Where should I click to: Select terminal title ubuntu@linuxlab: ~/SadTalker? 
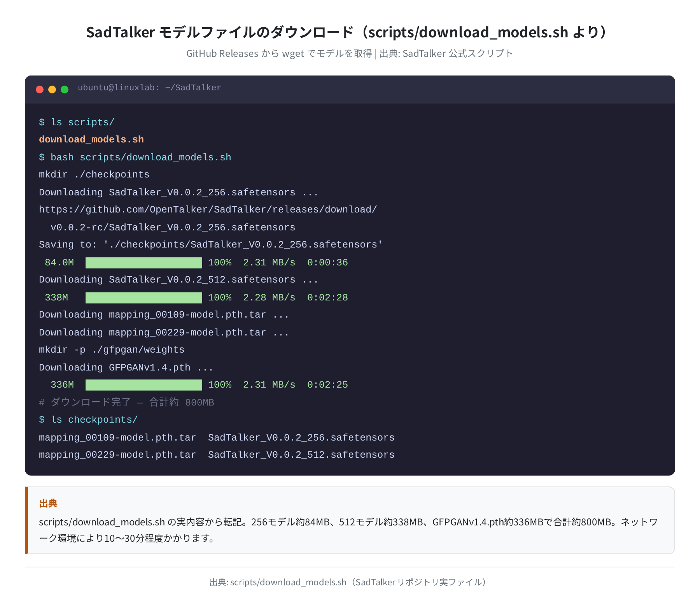pyautogui.click(x=149, y=88)
